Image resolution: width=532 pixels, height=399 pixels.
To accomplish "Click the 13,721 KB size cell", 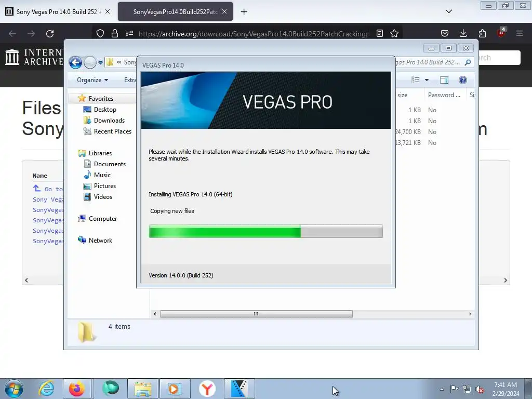I will 408,143.
